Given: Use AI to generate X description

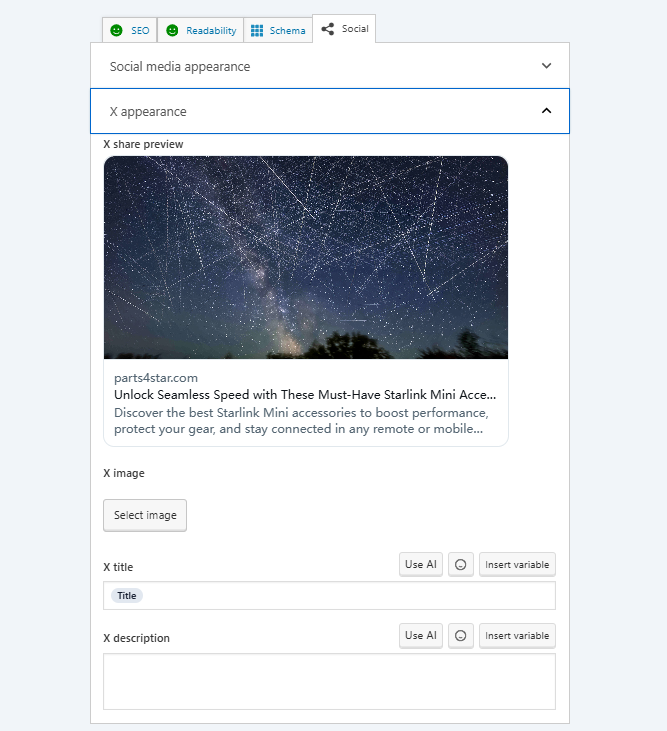Looking at the screenshot, I should coord(421,636).
